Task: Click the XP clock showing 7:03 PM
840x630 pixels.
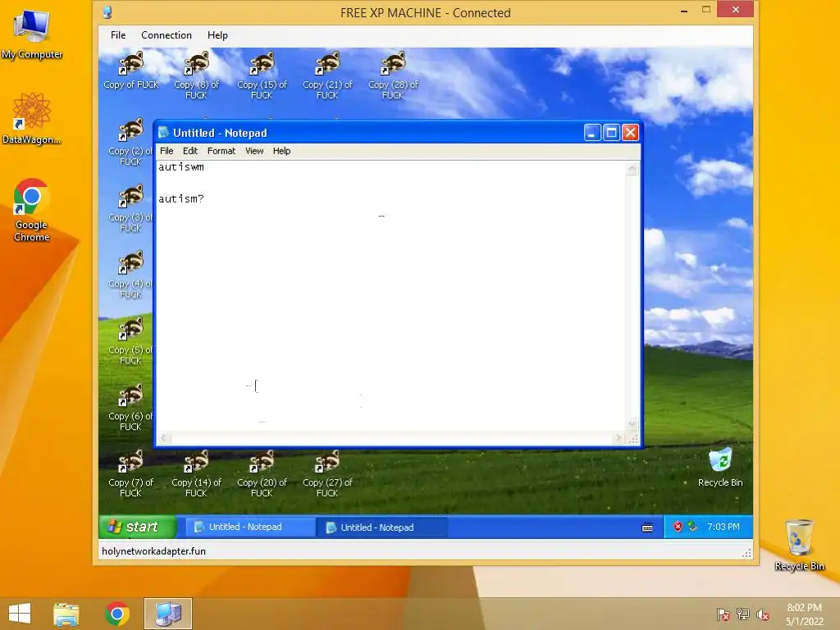Action: coord(724,527)
